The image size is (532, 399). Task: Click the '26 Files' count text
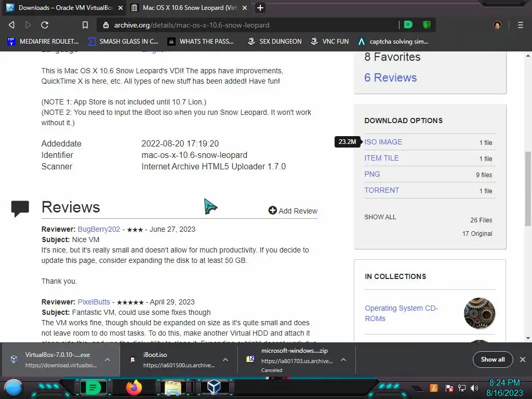pyautogui.click(x=481, y=220)
